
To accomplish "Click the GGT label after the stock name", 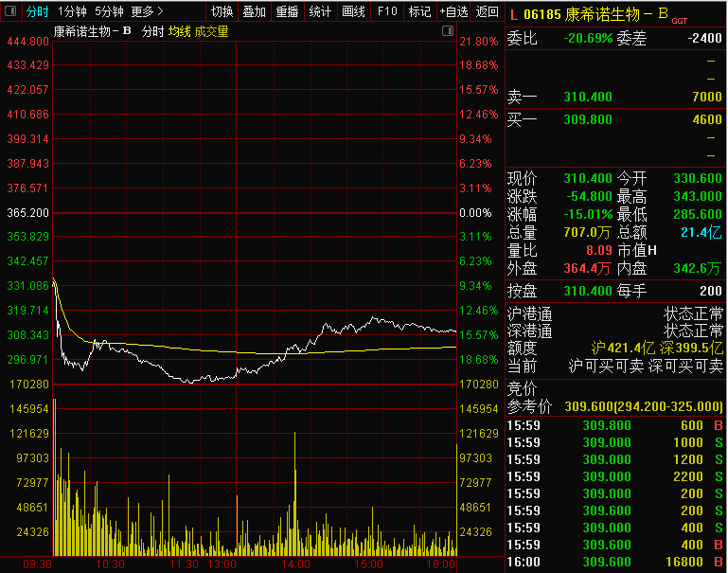I will point(680,19).
